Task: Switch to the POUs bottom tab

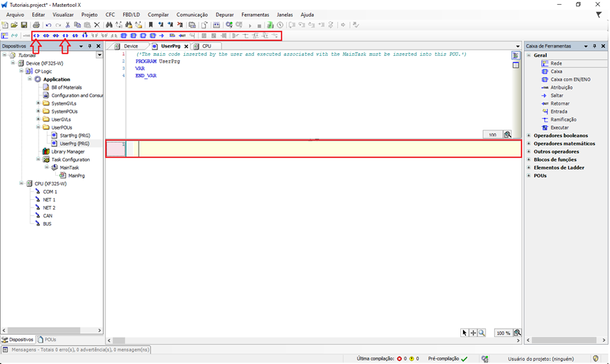Action: (50, 340)
